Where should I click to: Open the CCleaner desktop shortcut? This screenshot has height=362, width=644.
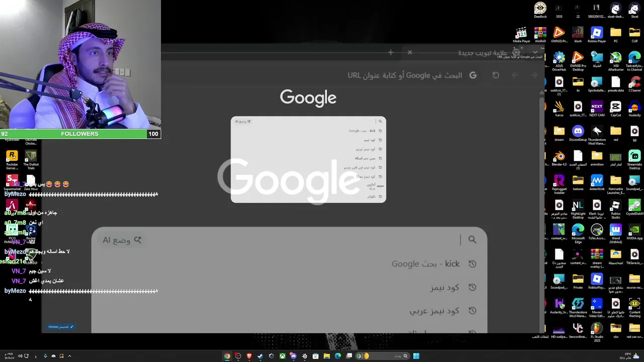tap(634, 83)
